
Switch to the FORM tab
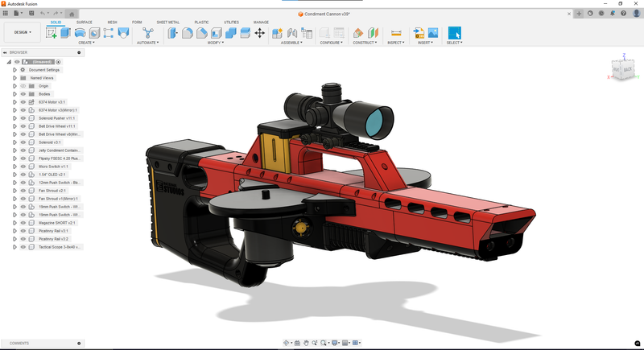tap(137, 23)
